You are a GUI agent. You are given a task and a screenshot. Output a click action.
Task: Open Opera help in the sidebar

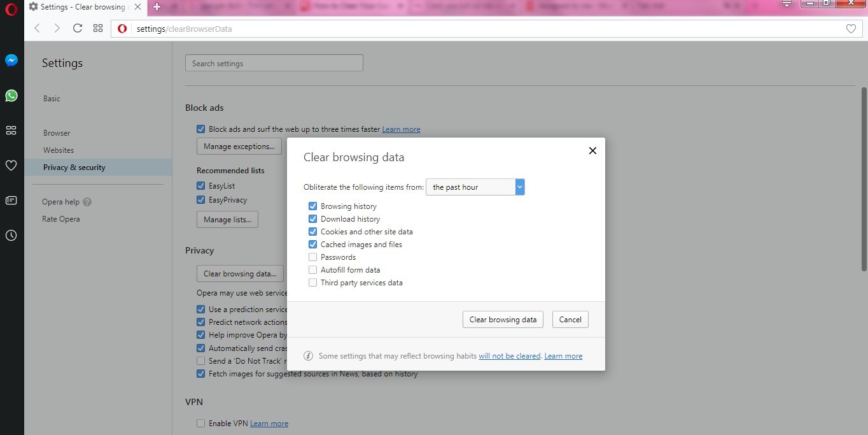(60, 202)
